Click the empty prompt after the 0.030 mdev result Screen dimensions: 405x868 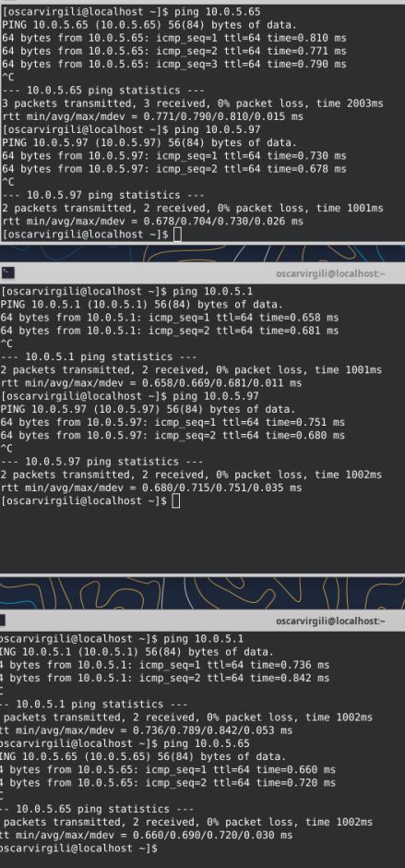coord(77,848)
